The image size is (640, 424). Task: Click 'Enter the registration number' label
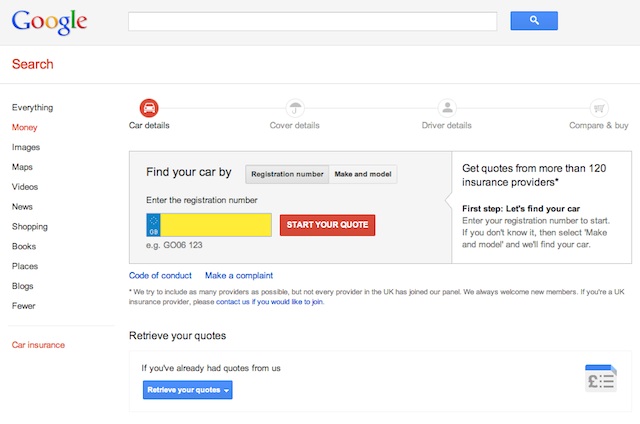202,200
